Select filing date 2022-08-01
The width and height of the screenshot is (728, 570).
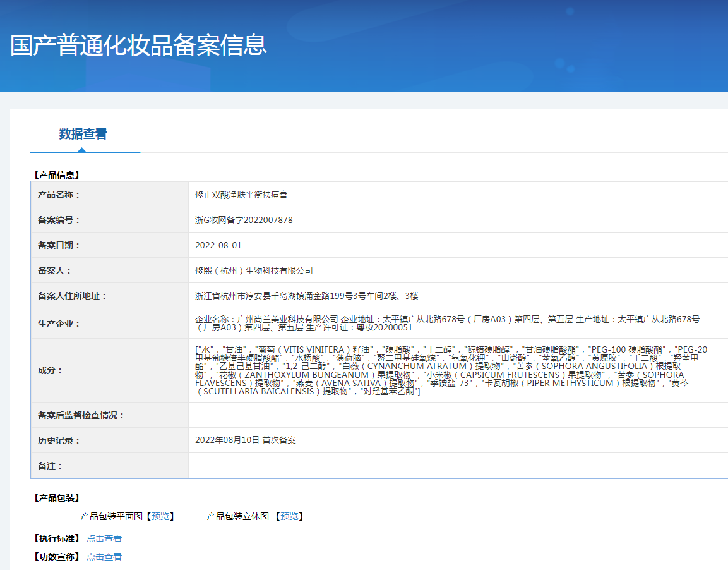tap(218, 245)
